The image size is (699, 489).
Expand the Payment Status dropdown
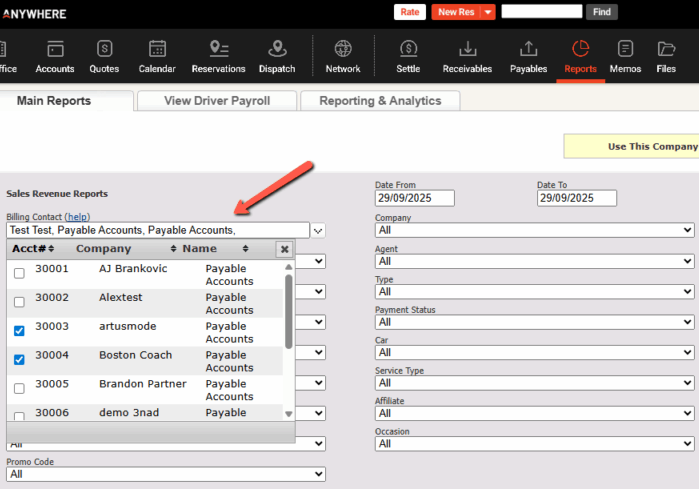[x=534, y=322]
